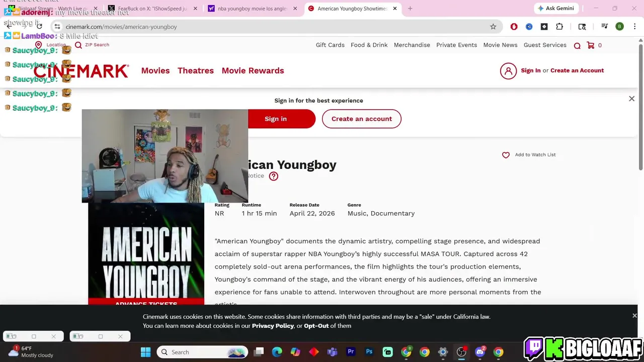Open Chrome's three-dot menu
Image resolution: width=644 pixels, height=362 pixels.
[635, 27]
